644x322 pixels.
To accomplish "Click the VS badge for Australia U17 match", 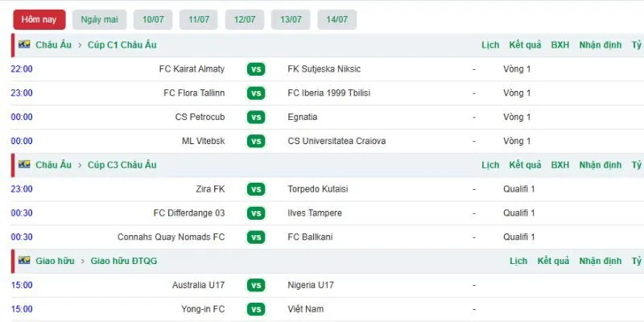I will tap(256, 285).
